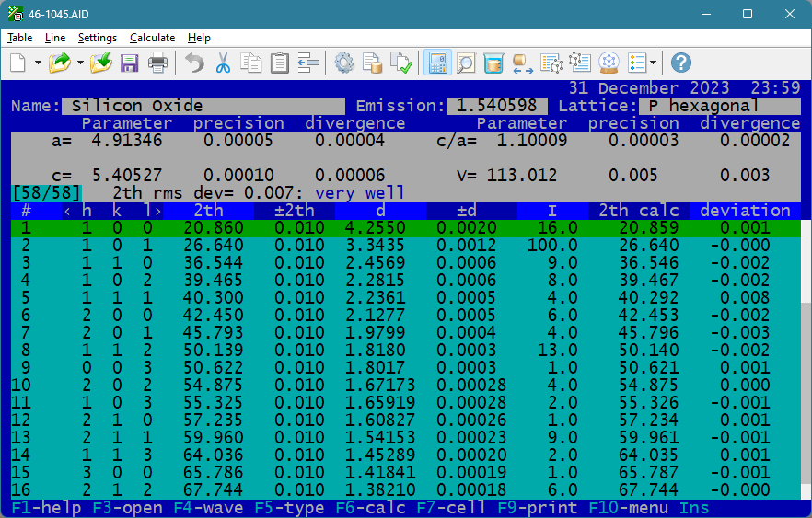Image resolution: width=812 pixels, height=518 pixels.
Task: Click the open folder icon with green arrow
Action: pyautogui.click(x=60, y=63)
